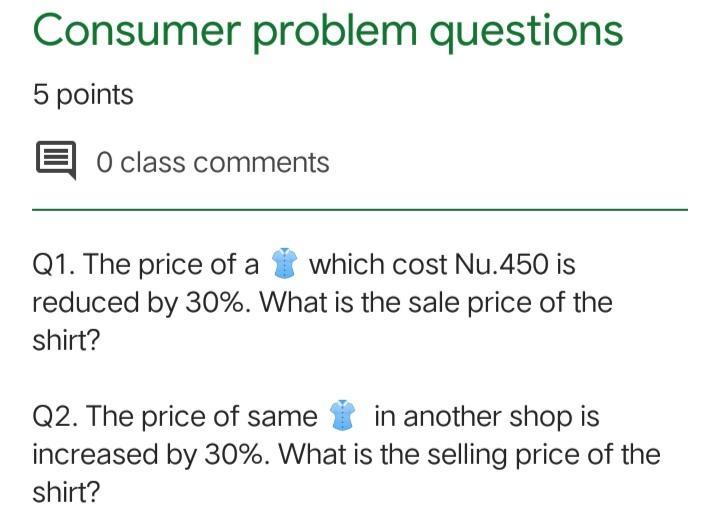Click "30%" in the Q1 question
Viewport: 720px width, 521px height.
pos(212,302)
